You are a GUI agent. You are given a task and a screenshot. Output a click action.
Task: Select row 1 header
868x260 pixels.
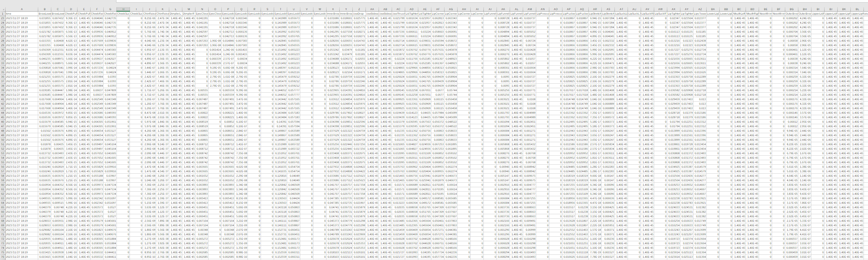3,13
